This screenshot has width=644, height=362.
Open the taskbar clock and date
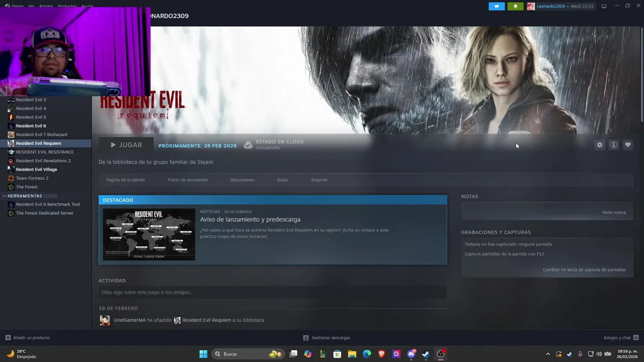[627, 354]
